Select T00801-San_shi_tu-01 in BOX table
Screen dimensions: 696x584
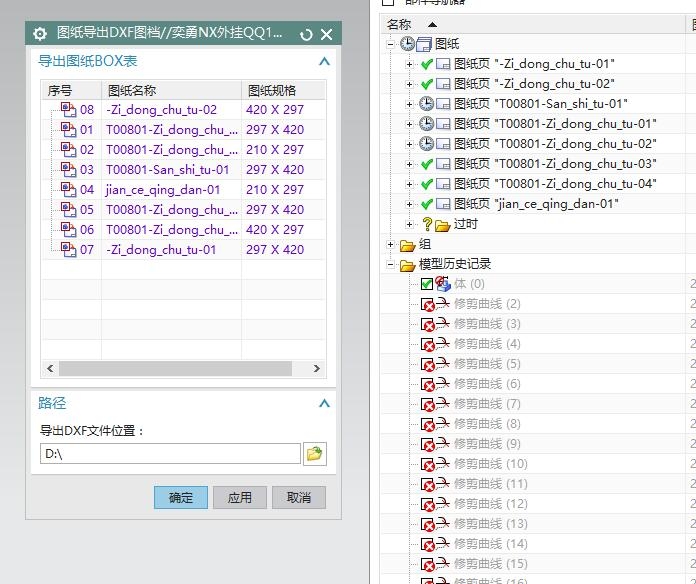(183, 170)
